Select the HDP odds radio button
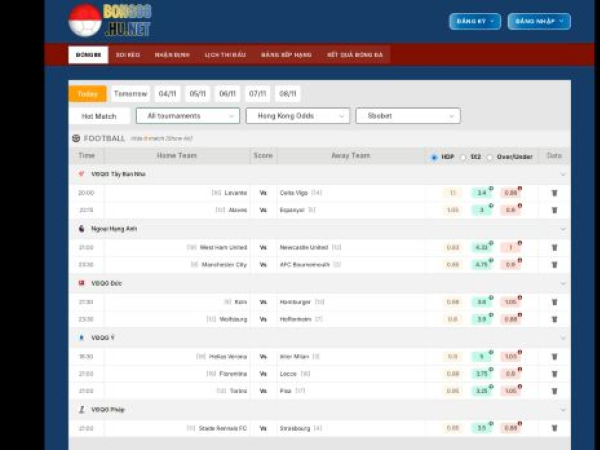This screenshot has width=600, height=450. point(434,156)
